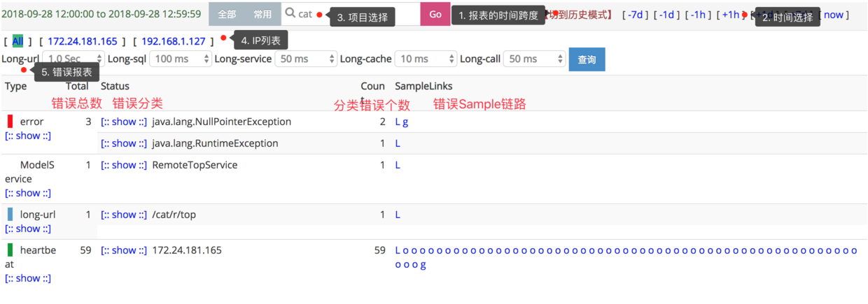
Task: Click the blue long-url color marker
Action: coord(10,215)
